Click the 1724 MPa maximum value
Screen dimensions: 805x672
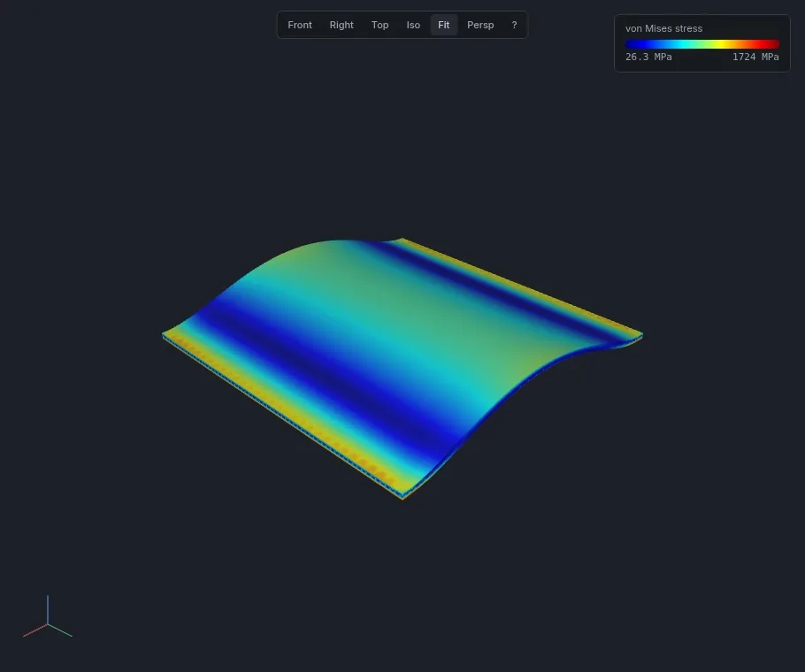[755, 57]
